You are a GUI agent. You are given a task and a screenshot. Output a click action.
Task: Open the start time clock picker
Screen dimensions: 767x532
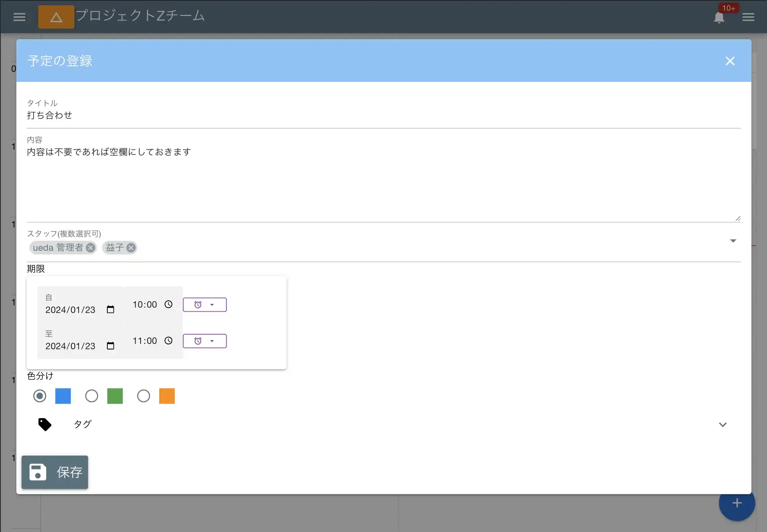pos(168,304)
